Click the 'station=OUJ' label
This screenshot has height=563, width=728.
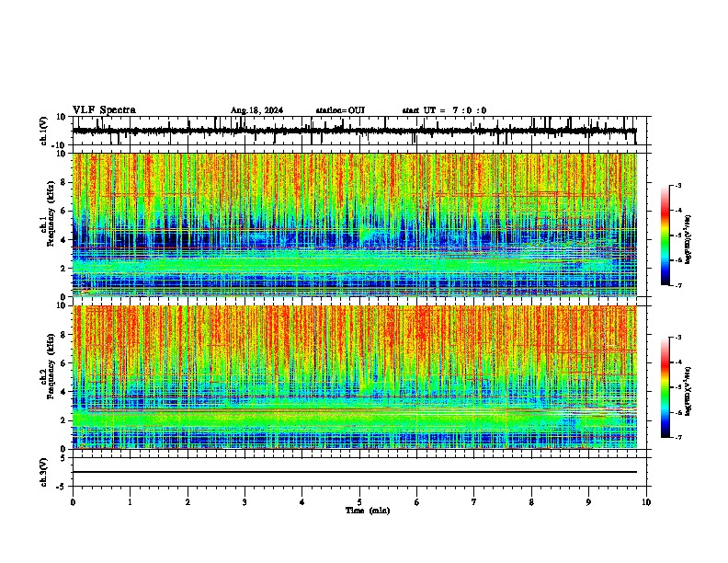(x=340, y=110)
